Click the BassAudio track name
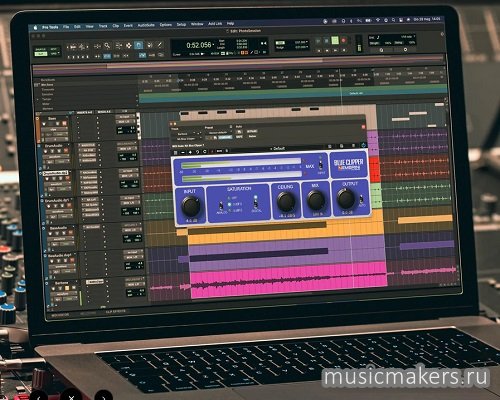Screen dimensions: 500x400 [x=58, y=228]
